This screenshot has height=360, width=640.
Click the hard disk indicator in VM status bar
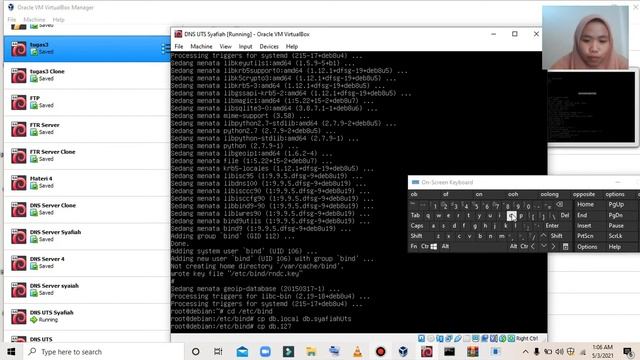click(422, 338)
